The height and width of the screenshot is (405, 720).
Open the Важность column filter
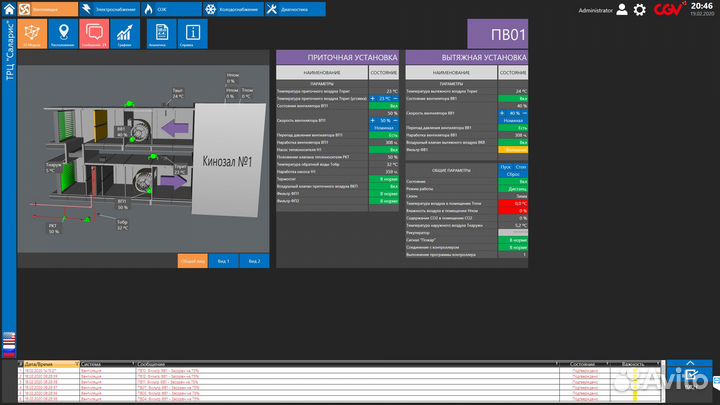[658, 364]
